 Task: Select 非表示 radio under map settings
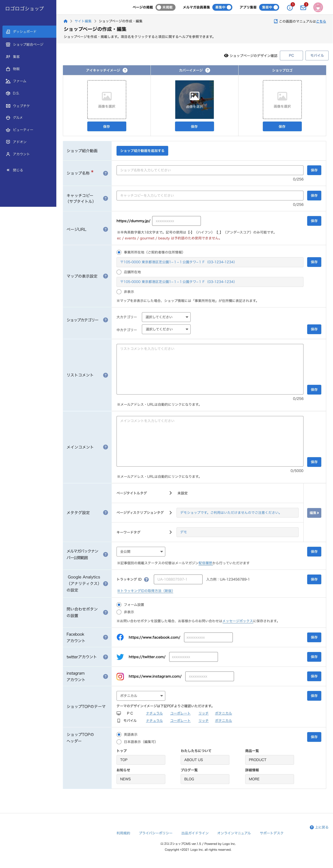coord(119,292)
